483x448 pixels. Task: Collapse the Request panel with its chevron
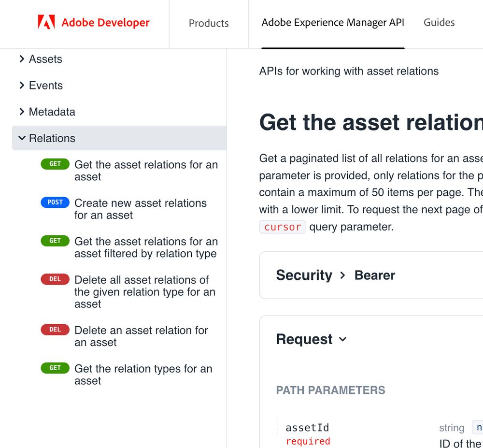point(343,339)
